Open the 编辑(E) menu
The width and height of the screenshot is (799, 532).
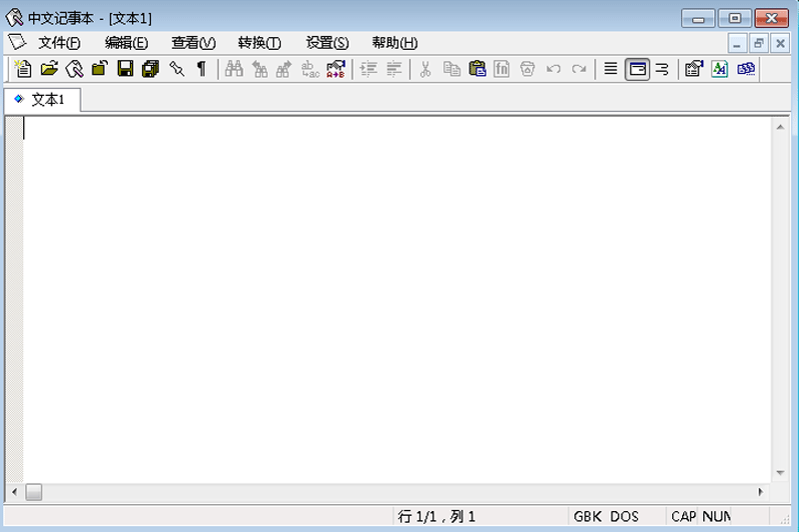[x=127, y=43]
